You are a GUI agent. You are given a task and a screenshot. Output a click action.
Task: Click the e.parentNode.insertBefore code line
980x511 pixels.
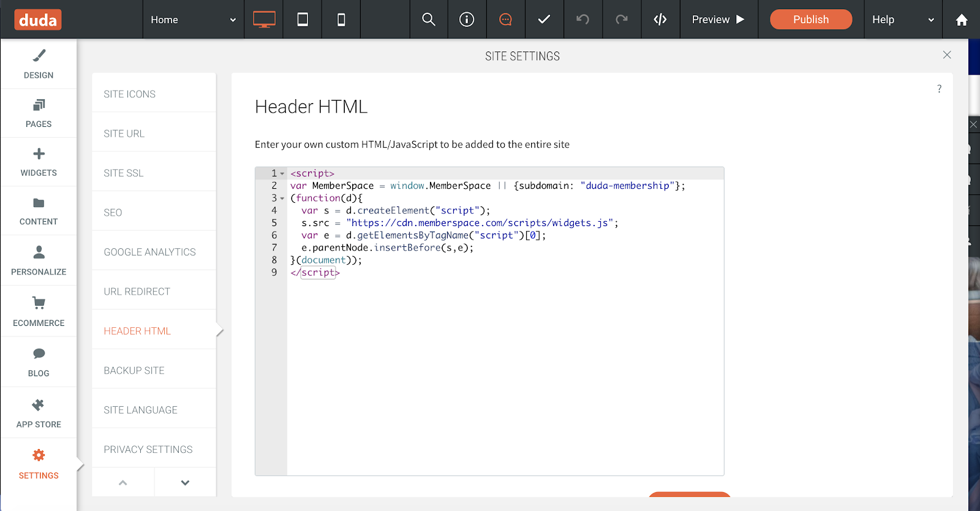[x=387, y=248]
